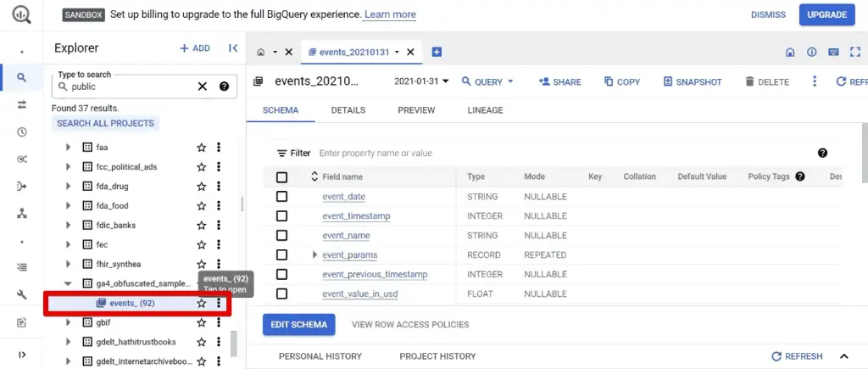
Task: Open the table toolbar more options menu
Action: point(815,81)
